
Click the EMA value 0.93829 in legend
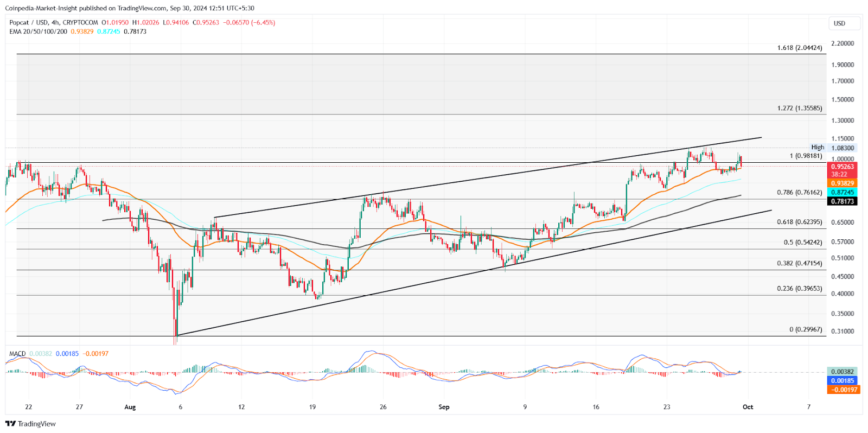click(82, 31)
